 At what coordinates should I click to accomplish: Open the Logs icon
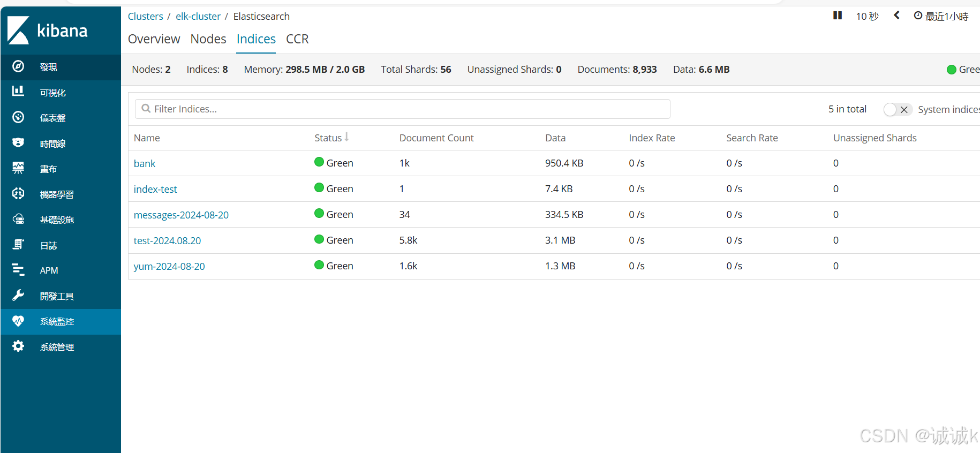(18, 245)
